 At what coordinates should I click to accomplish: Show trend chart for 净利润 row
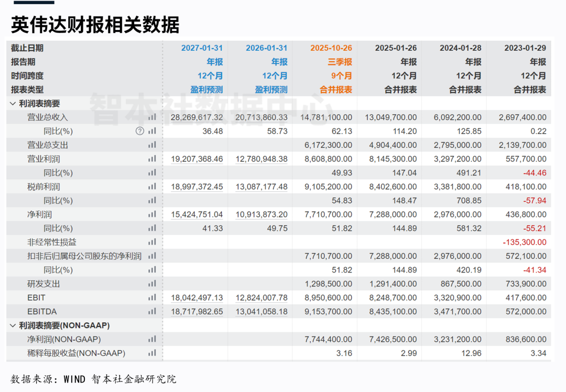point(152,214)
